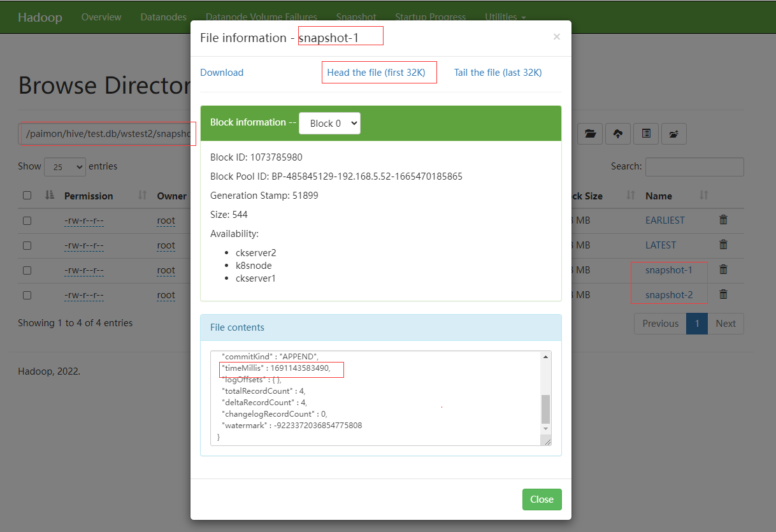The height and width of the screenshot is (532, 776).
Task: Click the upload files cloud icon
Action: 618,134
